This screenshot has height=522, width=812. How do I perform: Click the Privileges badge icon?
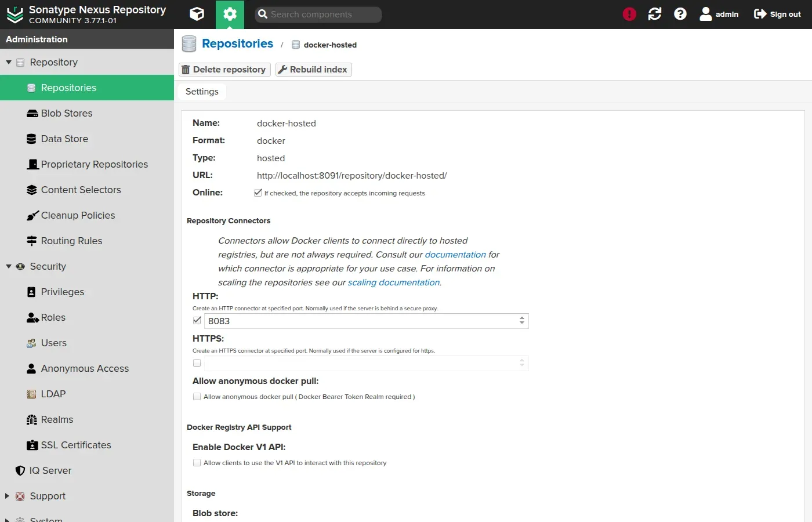(x=31, y=292)
